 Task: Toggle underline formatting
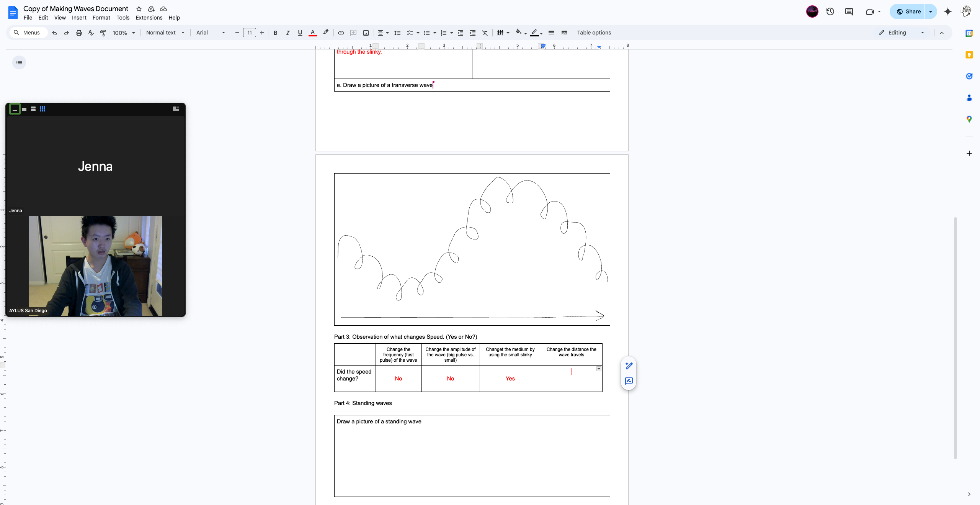[x=300, y=33]
